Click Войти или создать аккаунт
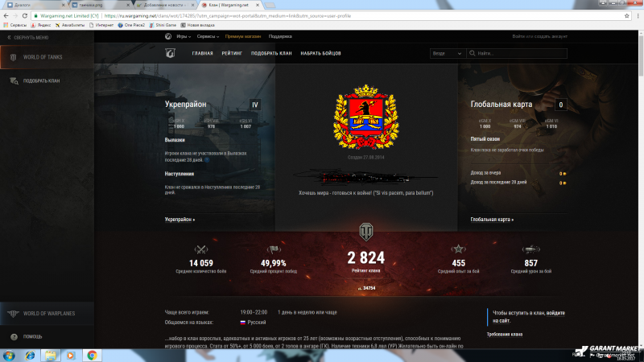 point(539,36)
